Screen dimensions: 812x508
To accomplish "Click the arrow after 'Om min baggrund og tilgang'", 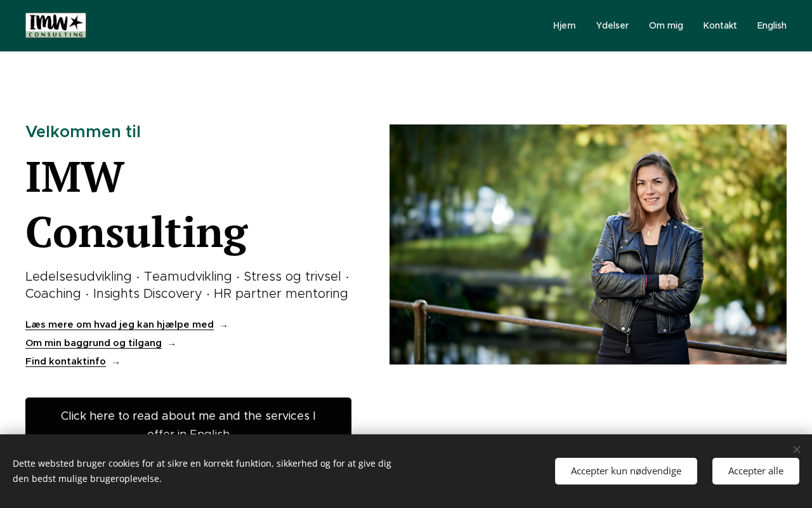I will pos(172,344).
